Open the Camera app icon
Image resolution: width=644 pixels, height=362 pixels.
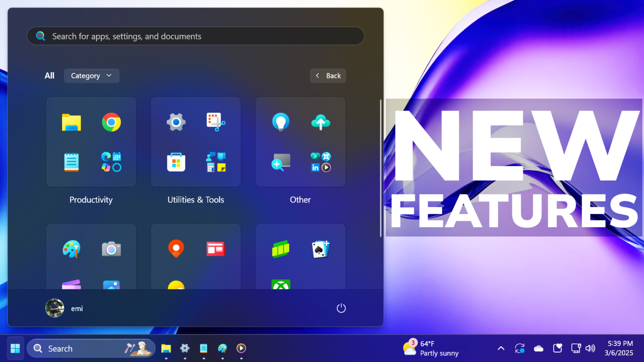[x=111, y=249]
